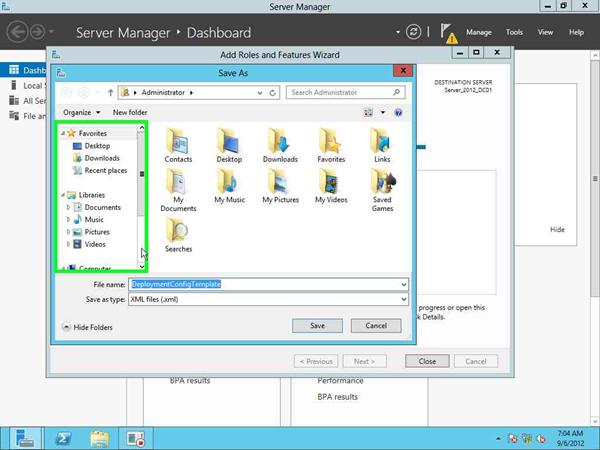Click the Save As help icon
This screenshot has width=600, height=450.
[x=398, y=112]
